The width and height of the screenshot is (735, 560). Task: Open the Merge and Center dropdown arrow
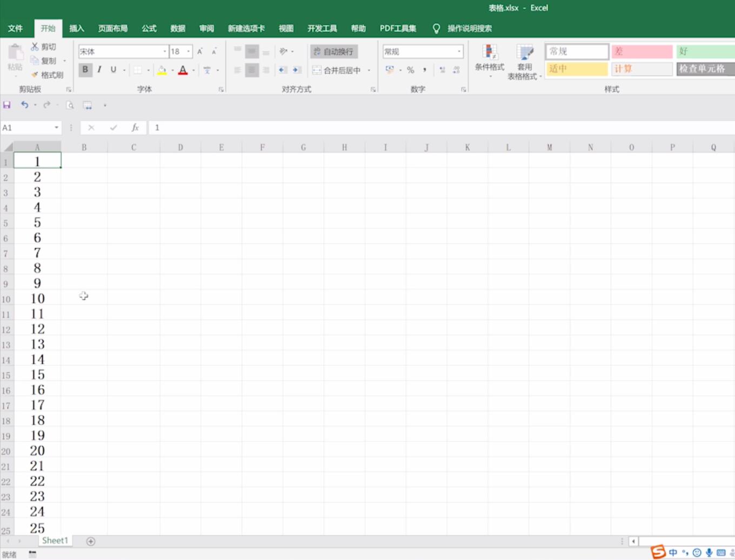369,70
